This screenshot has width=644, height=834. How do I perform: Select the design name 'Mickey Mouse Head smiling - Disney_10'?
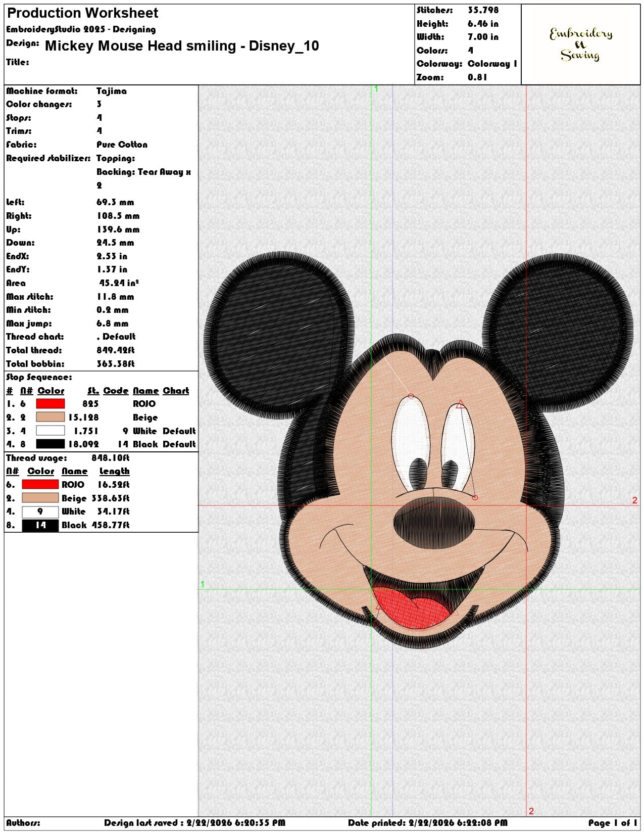pos(182,46)
